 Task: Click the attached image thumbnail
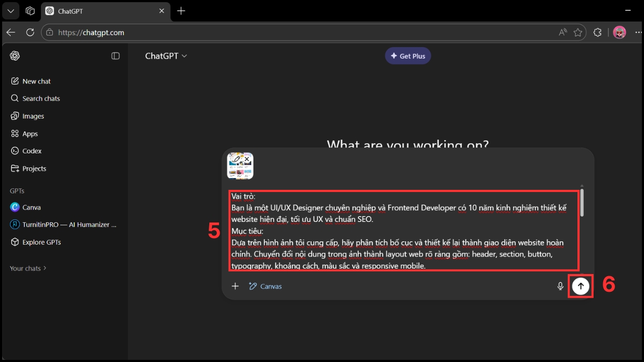pos(240,166)
